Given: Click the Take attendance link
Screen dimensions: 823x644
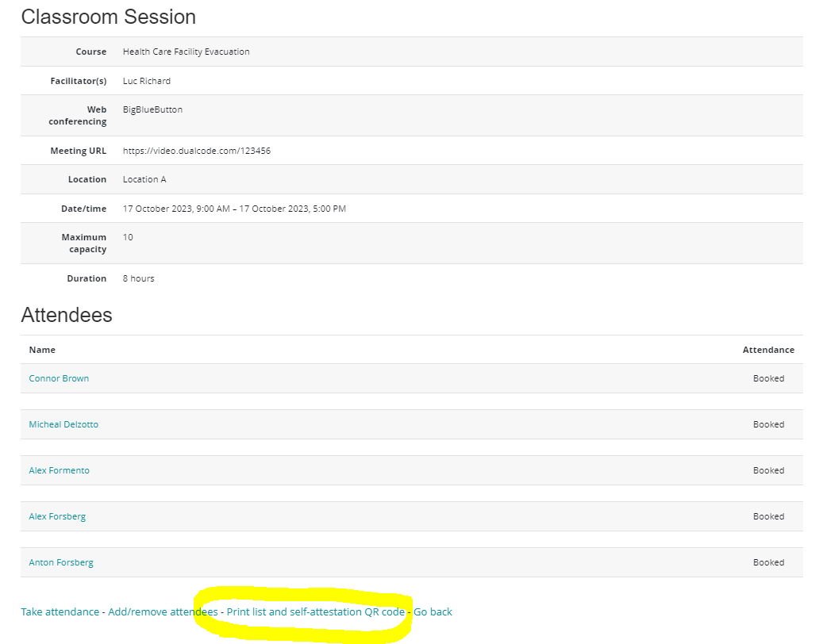Looking at the screenshot, I should (60, 611).
